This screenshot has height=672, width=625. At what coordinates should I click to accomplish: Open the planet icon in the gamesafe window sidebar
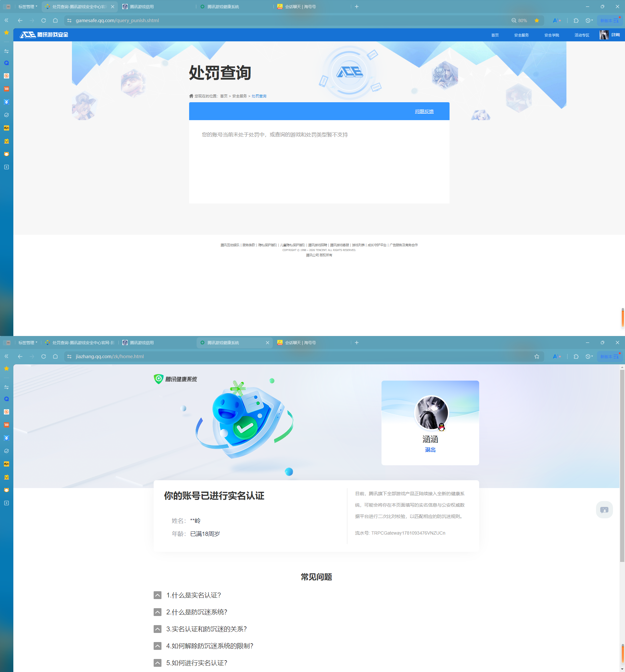click(x=7, y=115)
